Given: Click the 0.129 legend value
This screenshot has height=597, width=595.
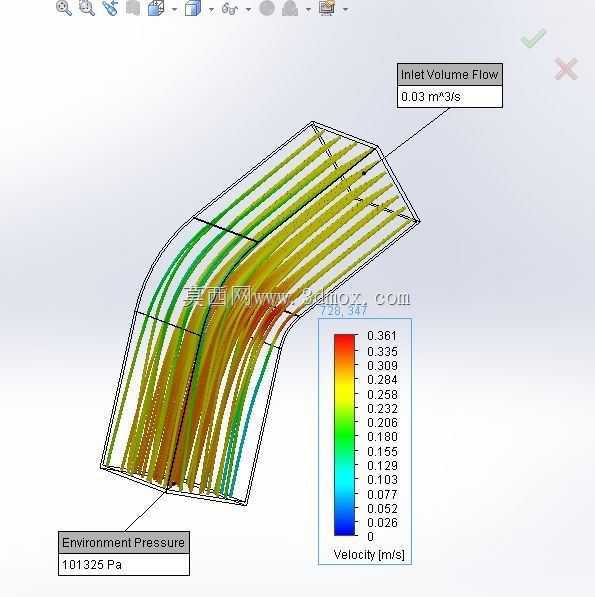Looking at the screenshot, I should coord(382,465).
